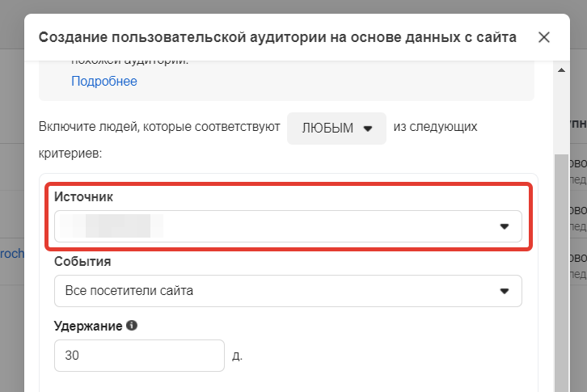Screen dimensions: 587x392
Task: Click the retention days input showing 30
Action: [x=138, y=356]
